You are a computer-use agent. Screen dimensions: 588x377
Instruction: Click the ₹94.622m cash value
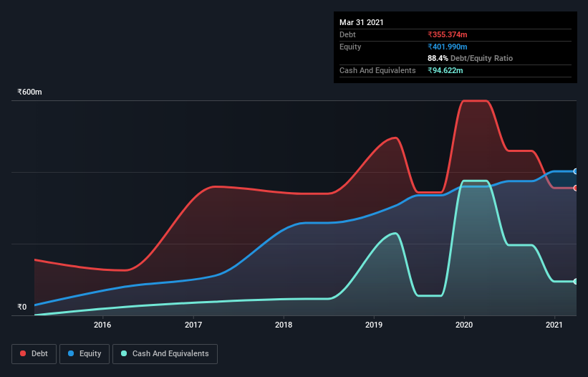445,70
